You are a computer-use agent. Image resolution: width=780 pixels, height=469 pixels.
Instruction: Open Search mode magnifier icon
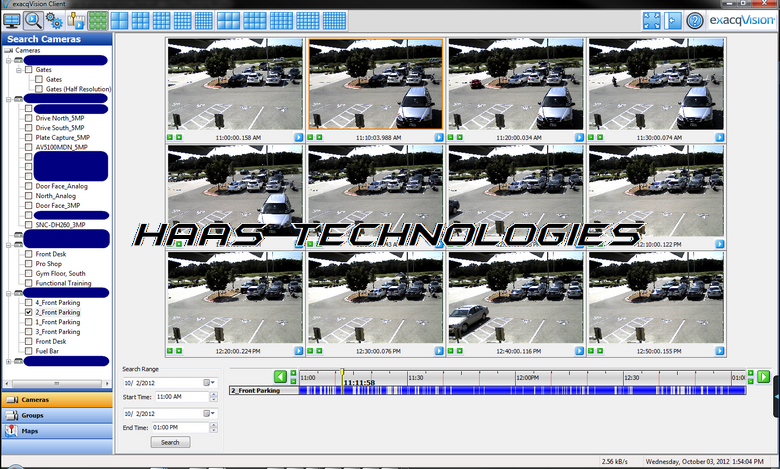(33, 21)
